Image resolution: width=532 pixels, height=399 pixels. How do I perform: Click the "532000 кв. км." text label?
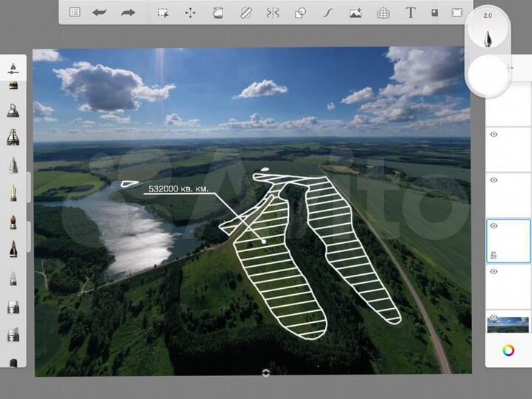pos(179,189)
